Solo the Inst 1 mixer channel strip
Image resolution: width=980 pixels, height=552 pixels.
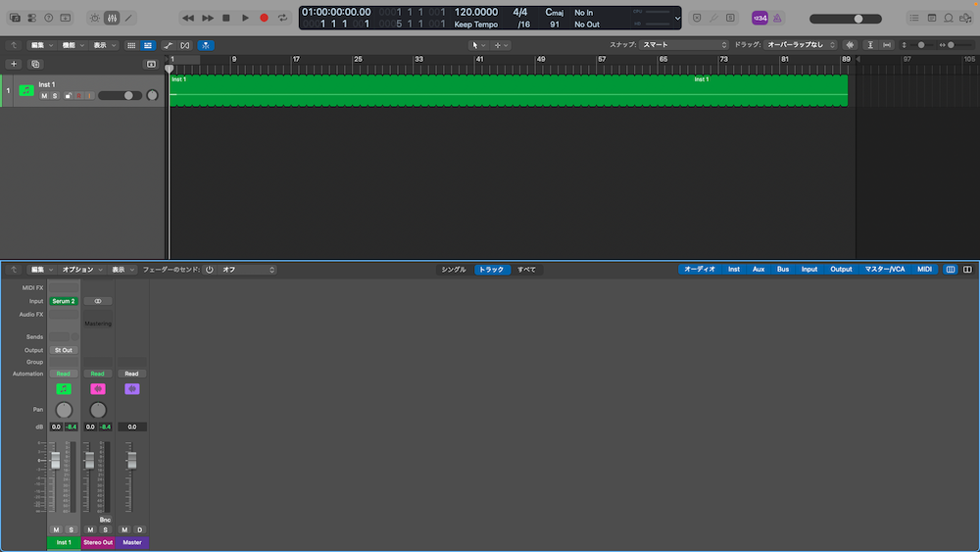click(x=71, y=529)
